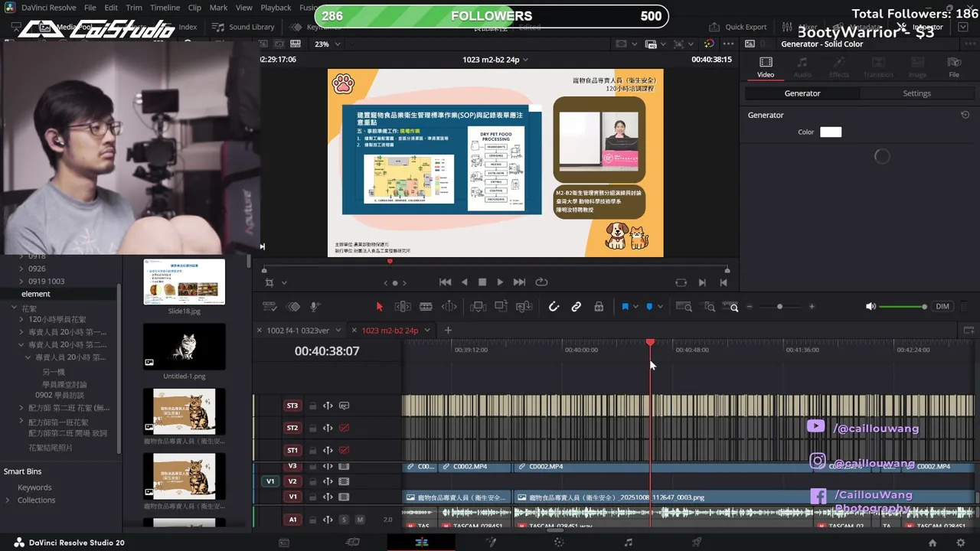Image resolution: width=980 pixels, height=551 pixels.
Task: Lock the ST3 subtitle track
Action: click(x=312, y=406)
